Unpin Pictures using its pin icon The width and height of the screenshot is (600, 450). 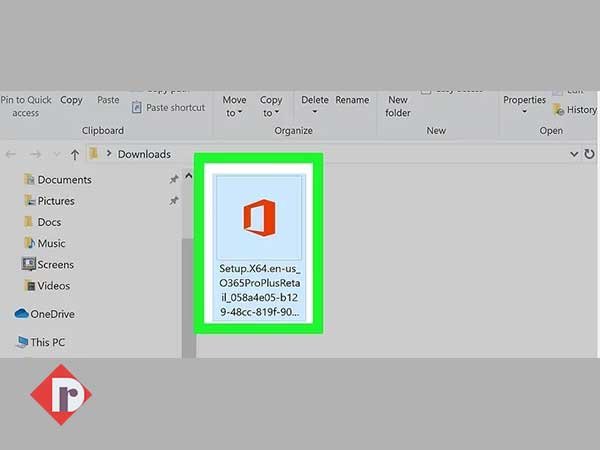click(x=174, y=200)
